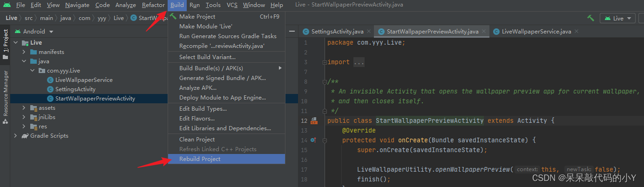
Task: Click the override gutter icon on line 14
Action: (x=313, y=140)
